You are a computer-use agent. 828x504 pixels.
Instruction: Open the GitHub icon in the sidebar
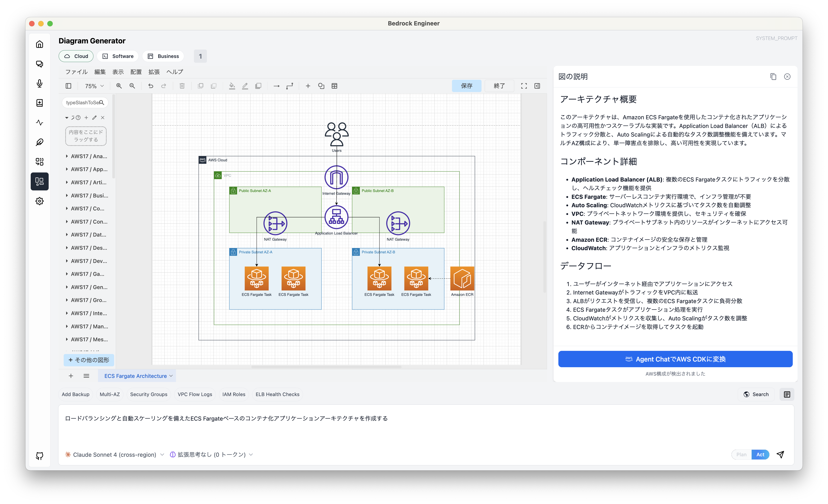tap(40, 456)
